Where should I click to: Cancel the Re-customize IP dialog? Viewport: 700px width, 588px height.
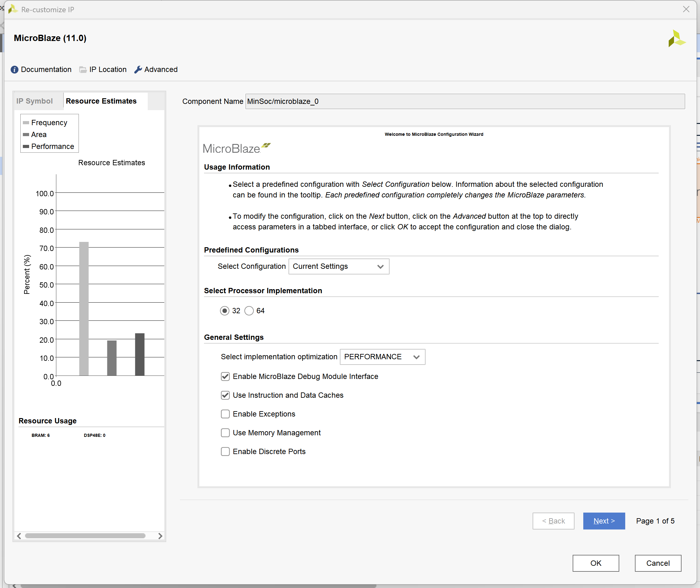pos(658,563)
